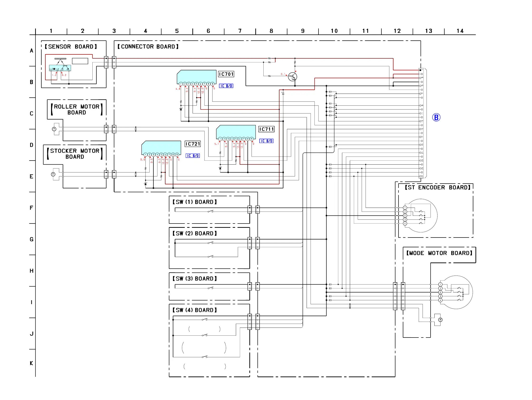Select the SW (1) BOARD title
The height and width of the screenshot is (400, 532).
[x=195, y=202]
